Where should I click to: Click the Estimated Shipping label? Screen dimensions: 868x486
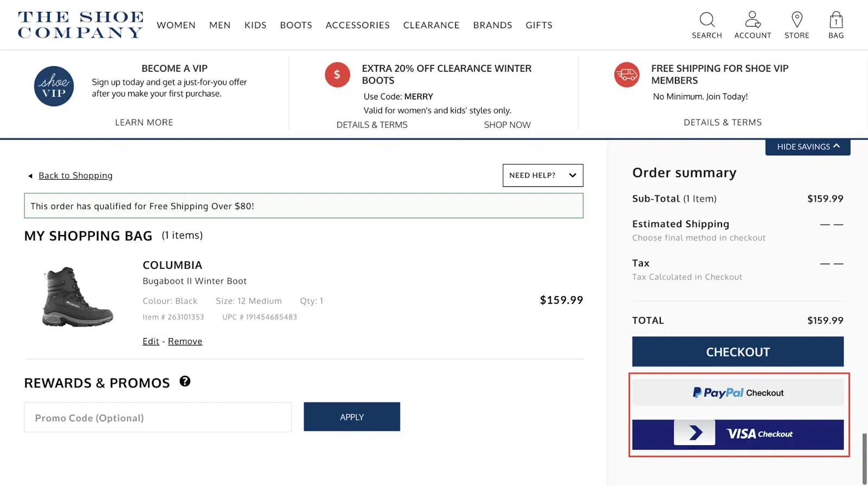681,224
